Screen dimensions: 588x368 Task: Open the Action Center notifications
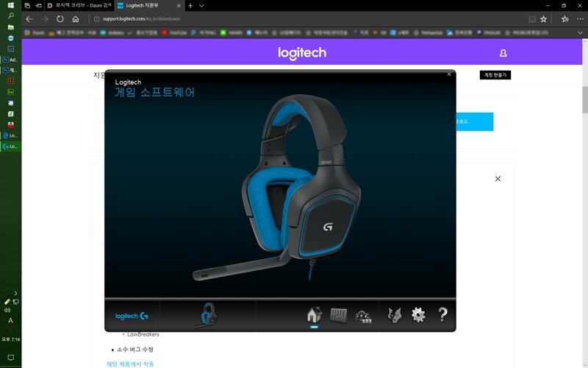tap(10, 358)
